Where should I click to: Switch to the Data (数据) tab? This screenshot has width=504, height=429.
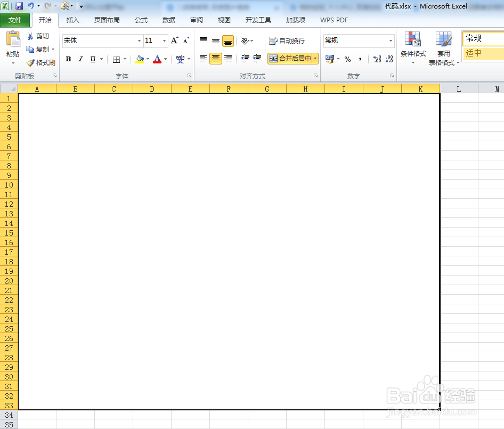click(x=169, y=20)
